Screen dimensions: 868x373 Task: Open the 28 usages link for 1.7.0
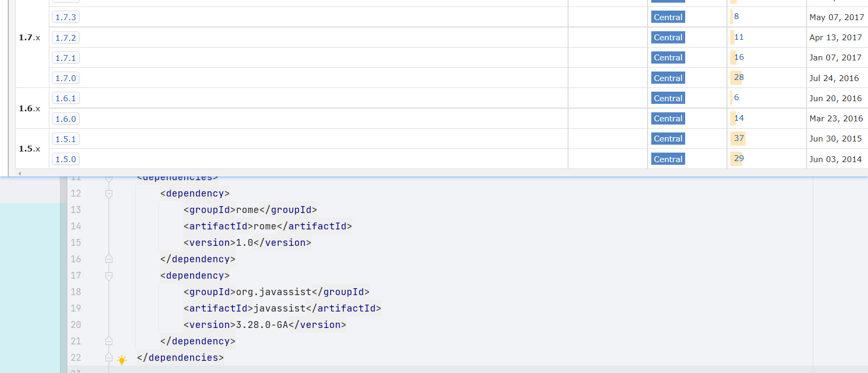(x=739, y=77)
